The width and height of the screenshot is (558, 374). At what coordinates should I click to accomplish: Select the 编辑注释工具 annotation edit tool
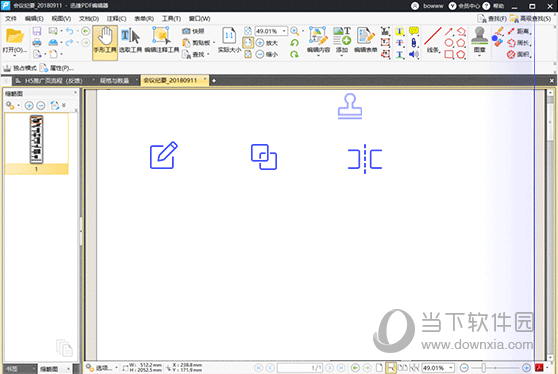[x=162, y=41]
